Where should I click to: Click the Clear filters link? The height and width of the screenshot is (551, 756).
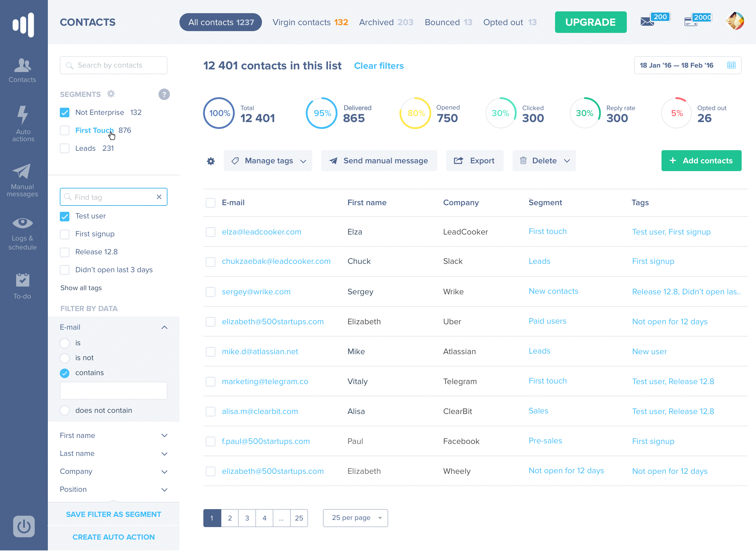(379, 66)
